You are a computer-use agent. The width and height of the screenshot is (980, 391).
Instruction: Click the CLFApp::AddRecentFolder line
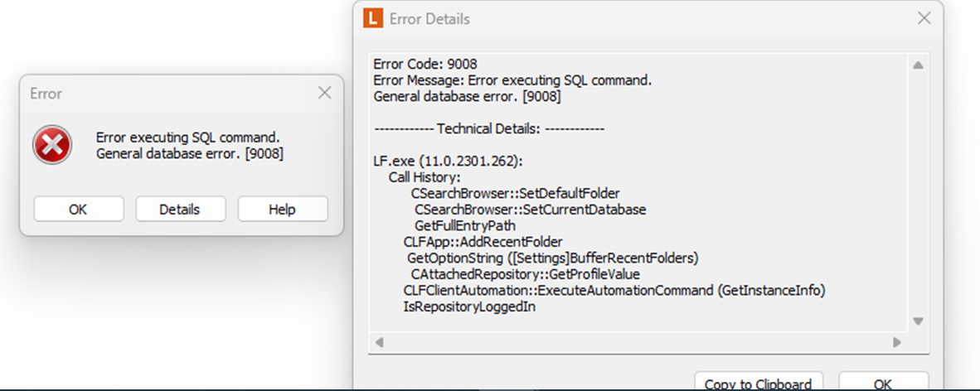(x=483, y=242)
